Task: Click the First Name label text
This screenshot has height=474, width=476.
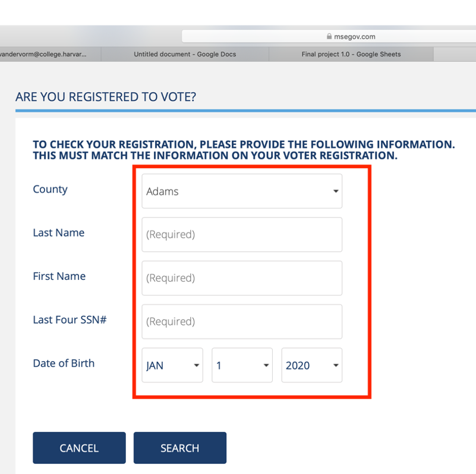Action: pyautogui.click(x=59, y=276)
